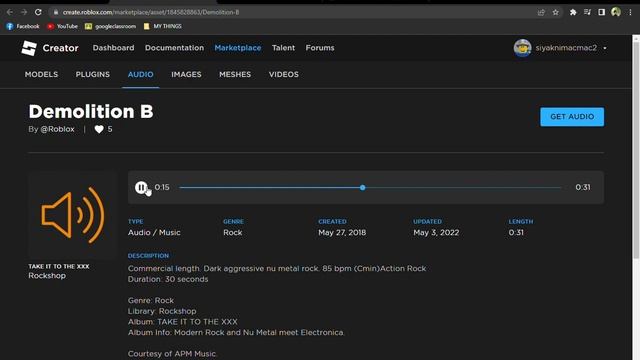The height and width of the screenshot is (360, 640).
Task: Click the Courtesy of APM Music line
Action: click(172, 353)
